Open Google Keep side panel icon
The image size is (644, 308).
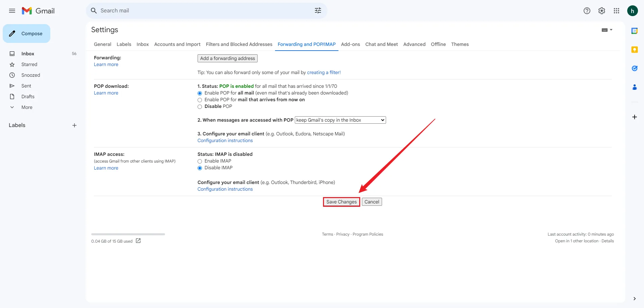point(634,50)
